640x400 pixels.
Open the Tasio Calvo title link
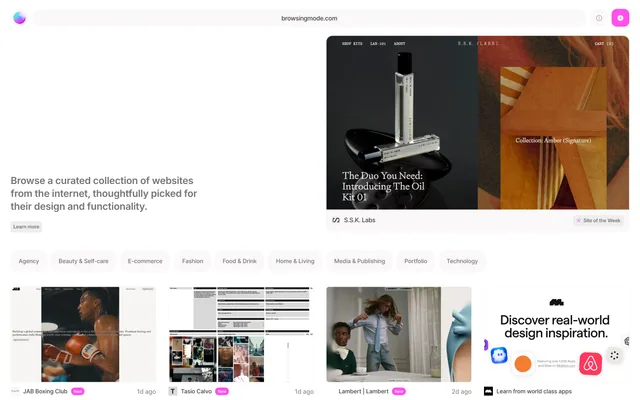point(196,391)
